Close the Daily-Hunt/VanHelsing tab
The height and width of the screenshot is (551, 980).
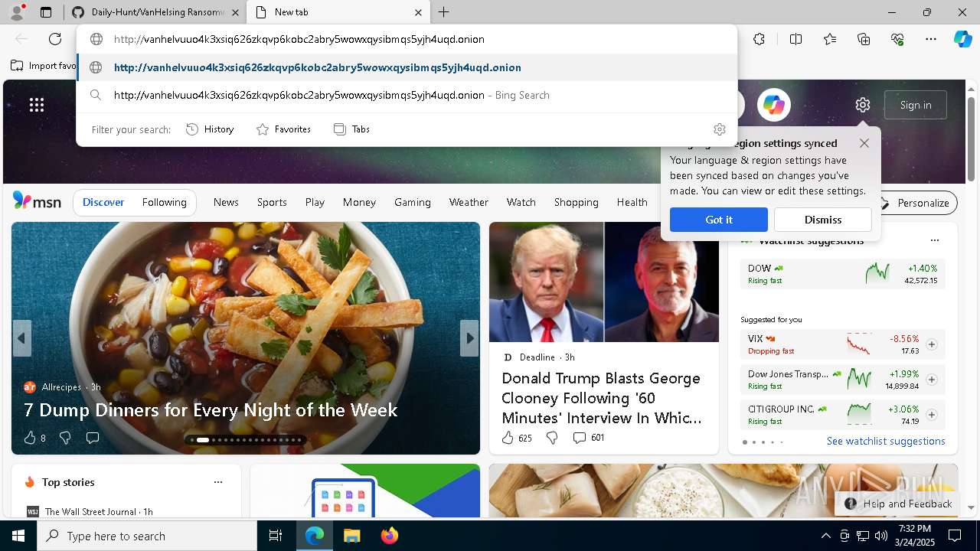point(235,12)
